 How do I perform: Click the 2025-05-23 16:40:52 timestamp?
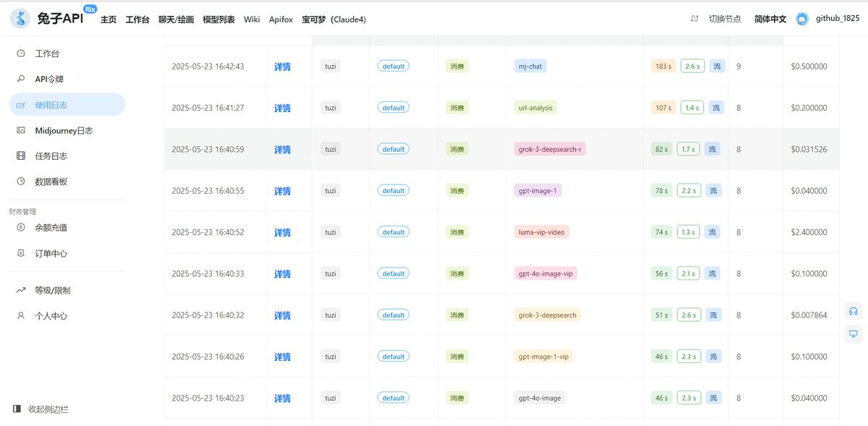click(x=208, y=233)
